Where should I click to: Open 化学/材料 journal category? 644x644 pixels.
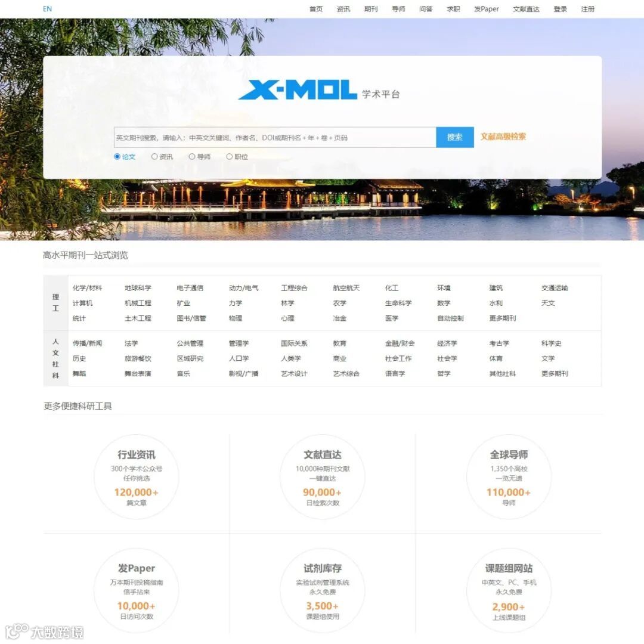pyautogui.click(x=87, y=288)
